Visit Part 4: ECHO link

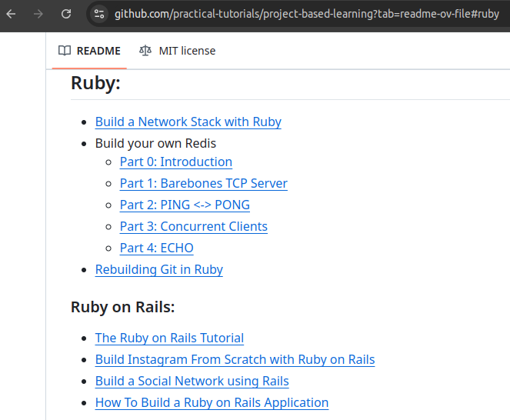point(157,248)
